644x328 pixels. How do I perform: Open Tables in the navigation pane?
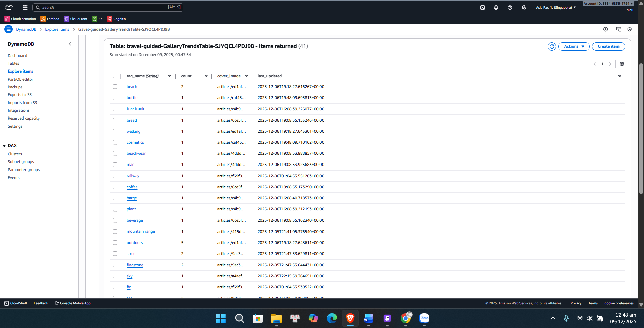pyautogui.click(x=13, y=63)
